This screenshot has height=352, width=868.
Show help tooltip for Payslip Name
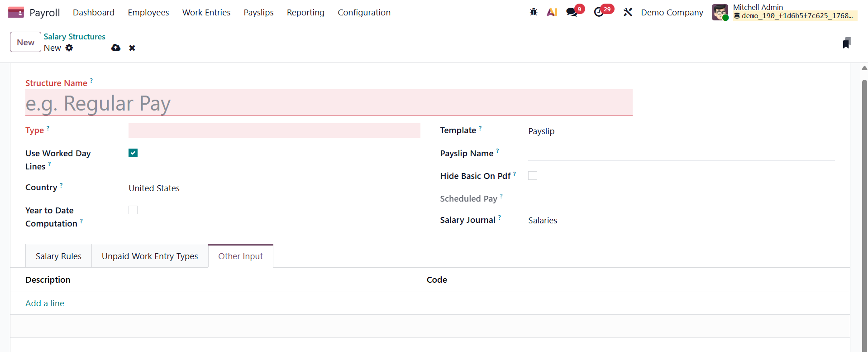click(497, 151)
